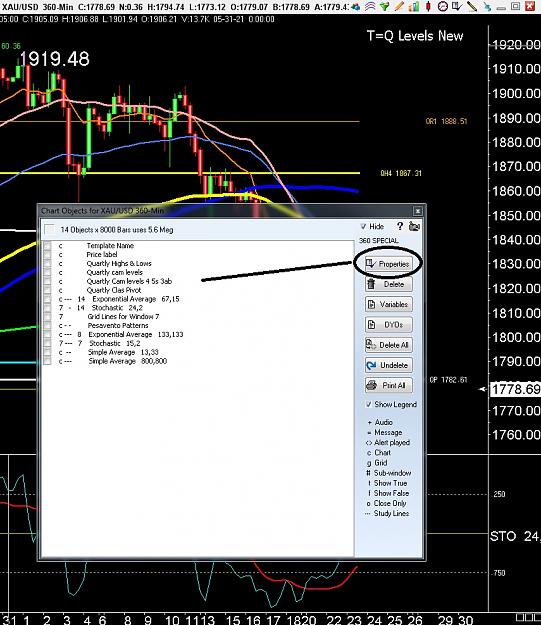Image resolution: width=541 pixels, height=625 pixels.
Task: Click the Undelete button
Action: [x=388, y=365]
